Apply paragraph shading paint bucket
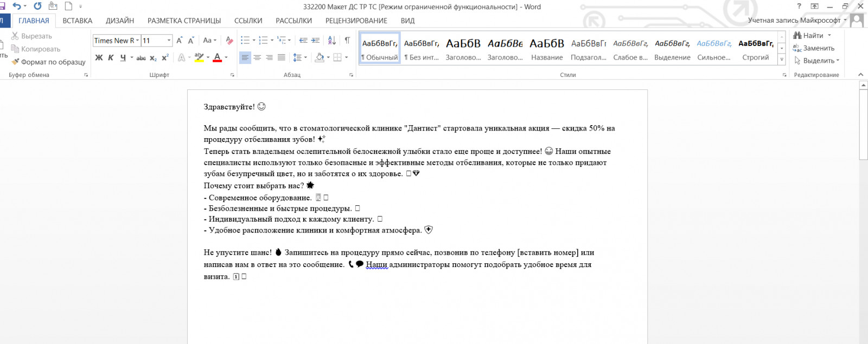This screenshot has width=868, height=344. (320, 57)
